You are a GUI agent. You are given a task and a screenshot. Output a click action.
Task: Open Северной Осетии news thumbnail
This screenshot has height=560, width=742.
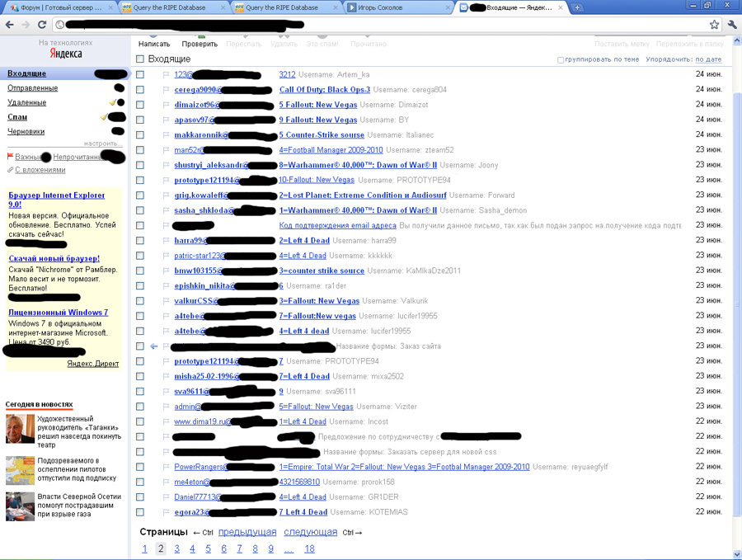coord(20,506)
